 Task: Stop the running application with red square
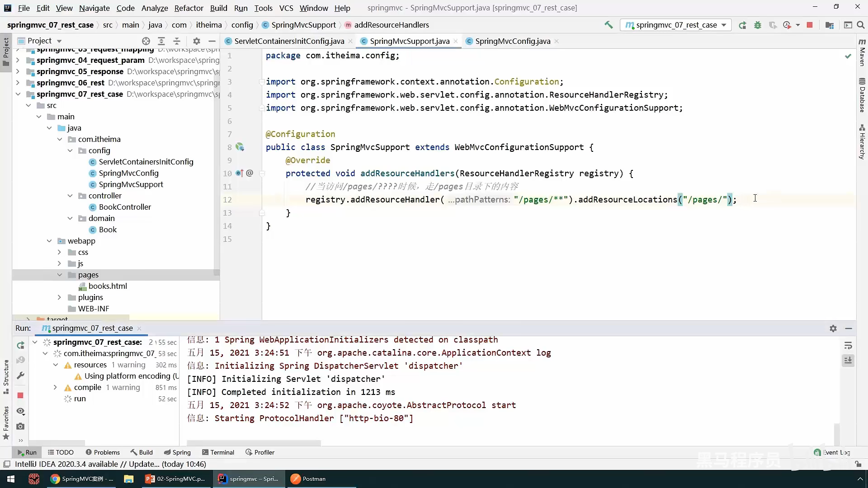(810, 25)
